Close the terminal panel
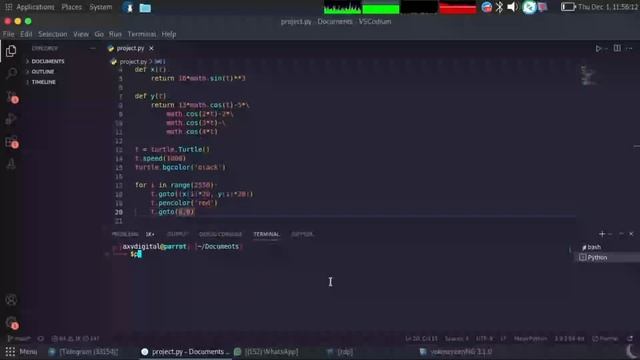Screen dimensions: 640x360 (x=631, y=234)
